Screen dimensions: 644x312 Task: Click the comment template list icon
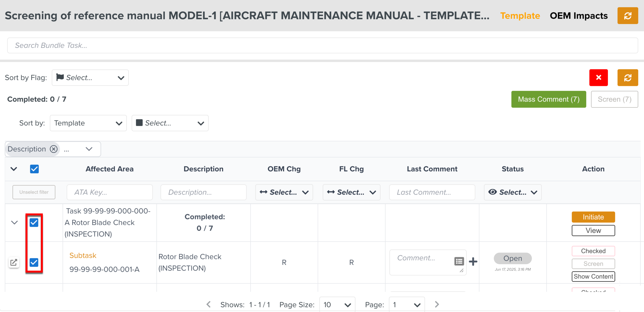point(459,261)
